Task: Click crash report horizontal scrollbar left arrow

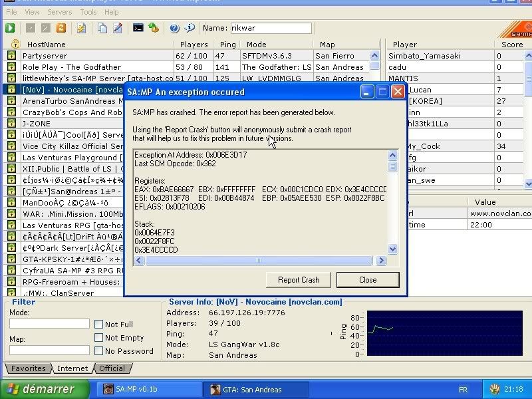Action: click(x=139, y=260)
